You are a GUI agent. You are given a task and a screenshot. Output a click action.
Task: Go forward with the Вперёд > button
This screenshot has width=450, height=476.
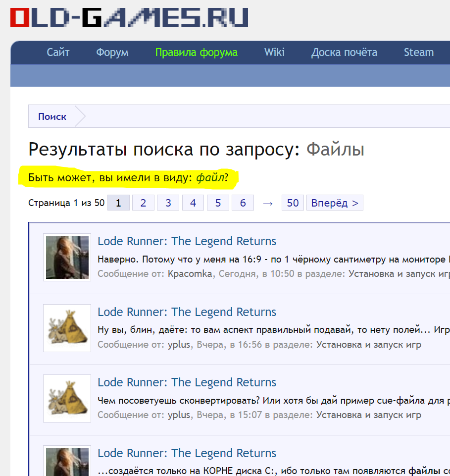(335, 203)
